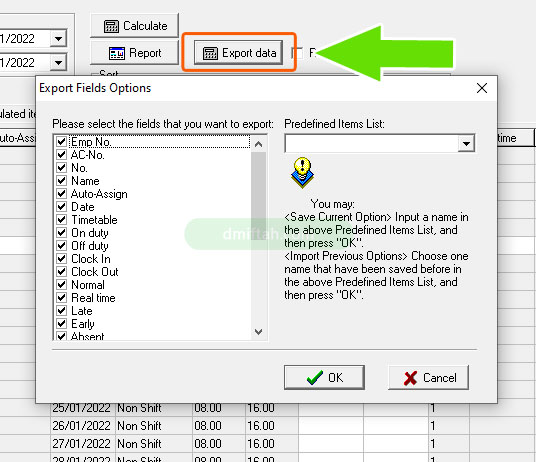Click the calculator icon on Export data
The height and width of the screenshot is (462, 536).
point(210,53)
